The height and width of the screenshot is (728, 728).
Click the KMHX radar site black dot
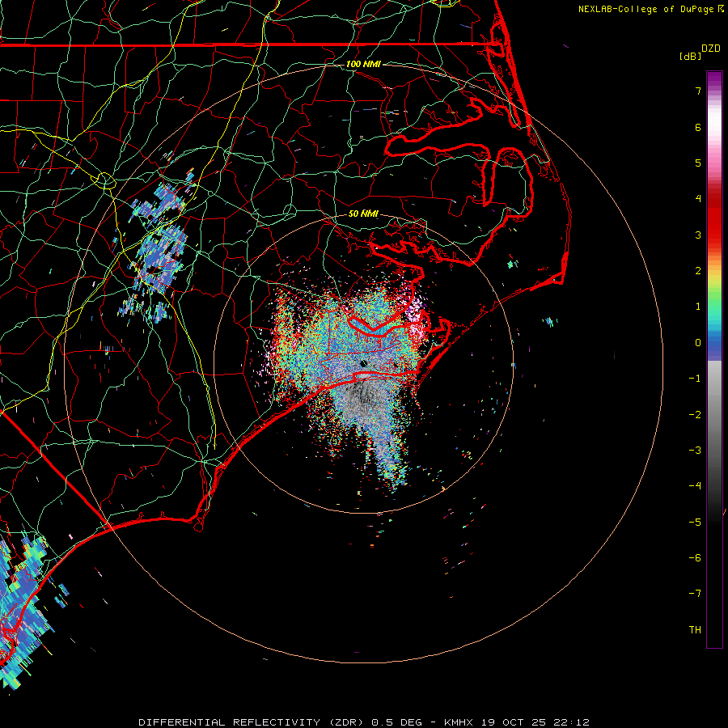[x=363, y=363]
